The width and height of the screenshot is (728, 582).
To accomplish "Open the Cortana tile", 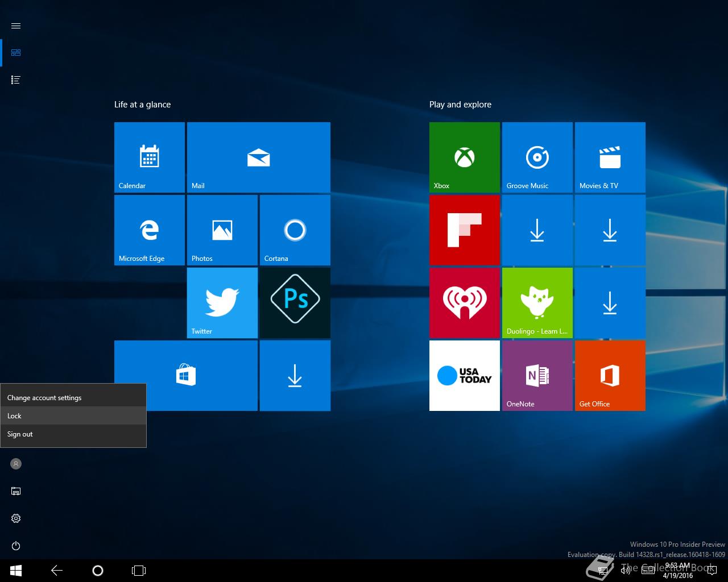I will (295, 230).
